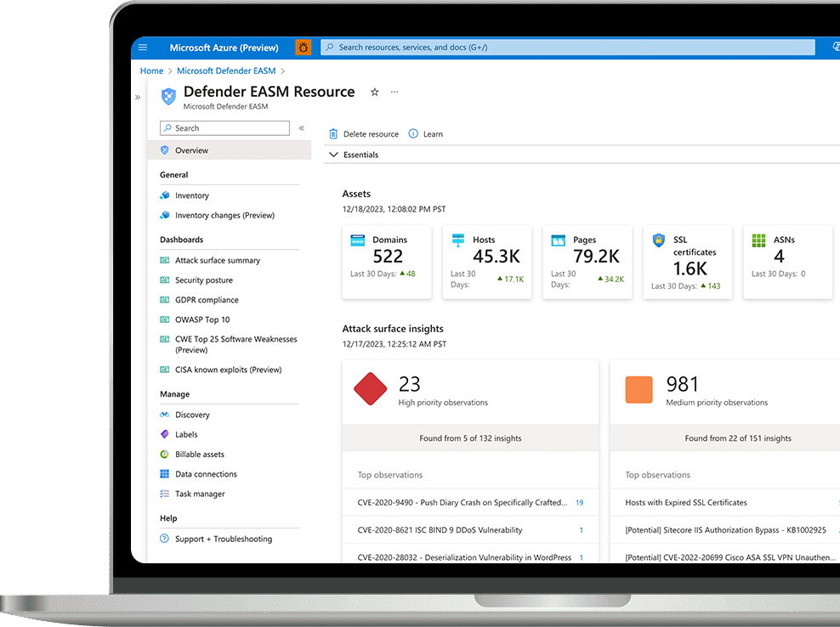Collapse the sidebar menu with double chevron

click(x=301, y=128)
